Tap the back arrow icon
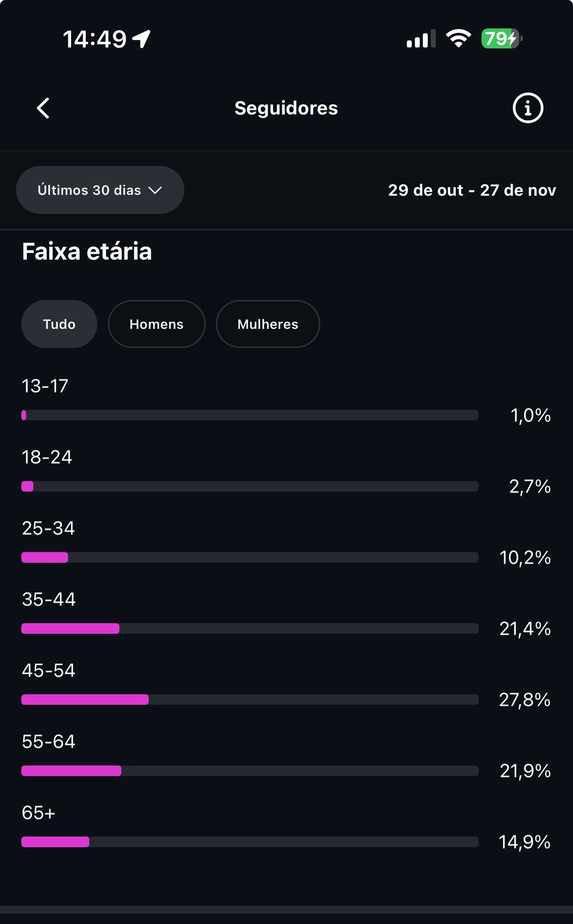Viewport: 573px width, 924px height. [43, 108]
